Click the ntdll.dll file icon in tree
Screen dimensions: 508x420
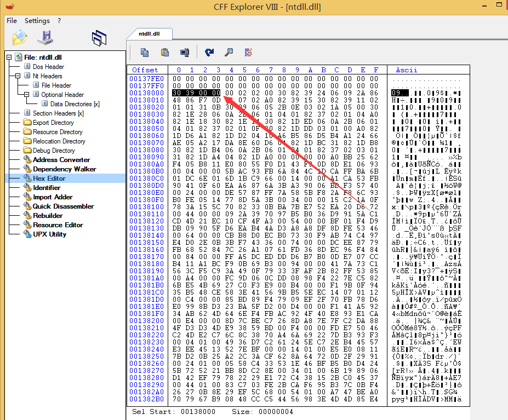pos(19,57)
